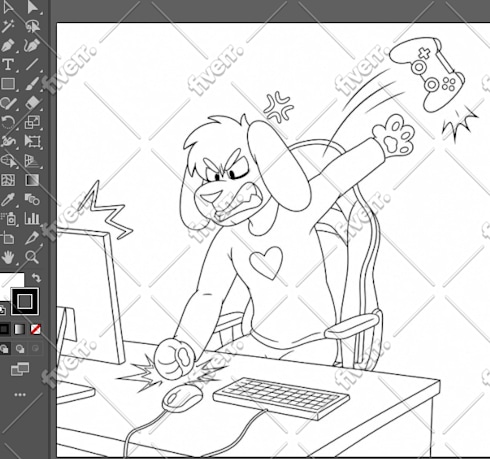Select the Eyedropper tool

[8, 200]
